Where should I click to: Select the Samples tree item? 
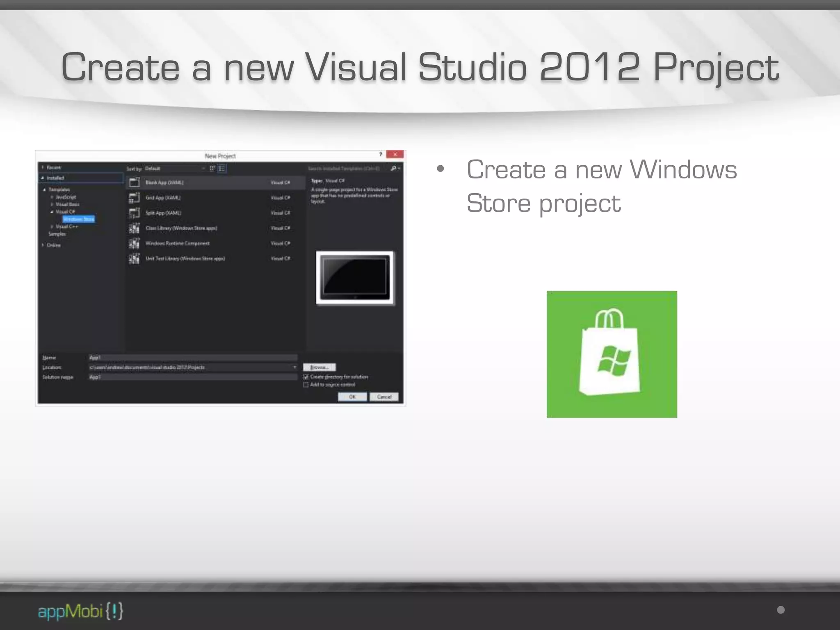pyautogui.click(x=57, y=234)
